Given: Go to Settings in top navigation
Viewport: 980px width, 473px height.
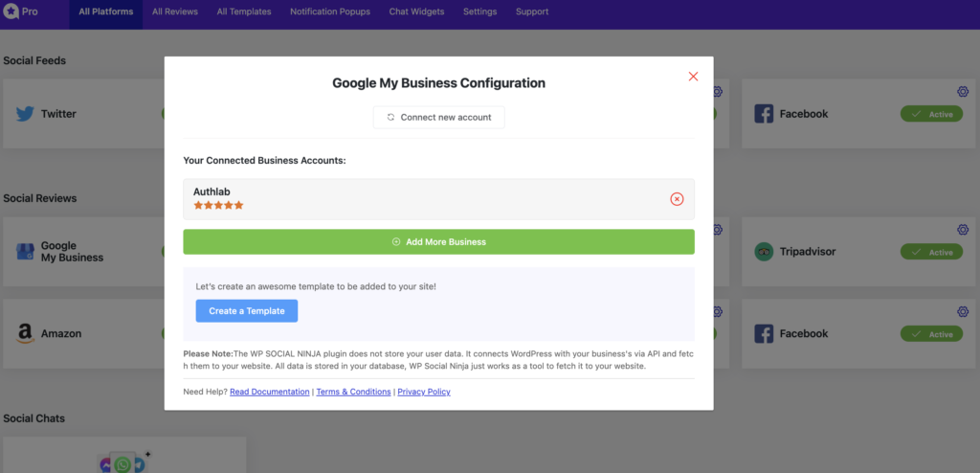Looking at the screenshot, I should (x=480, y=11).
